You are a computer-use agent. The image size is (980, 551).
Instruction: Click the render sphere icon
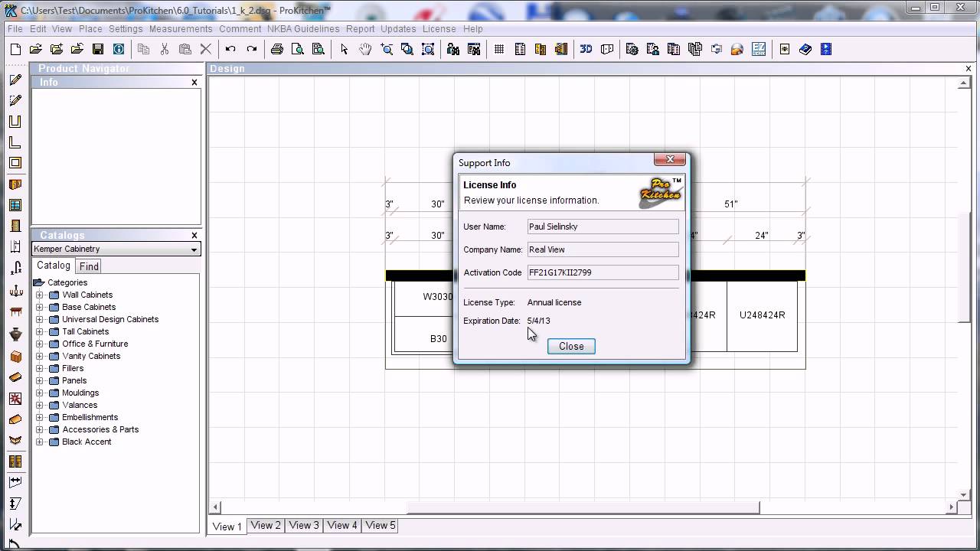737,49
